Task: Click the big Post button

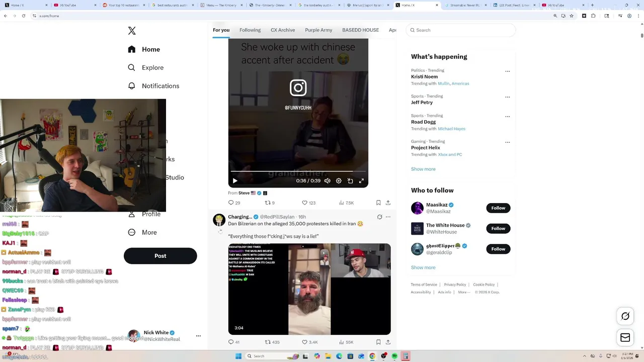Action: click(160, 256)
